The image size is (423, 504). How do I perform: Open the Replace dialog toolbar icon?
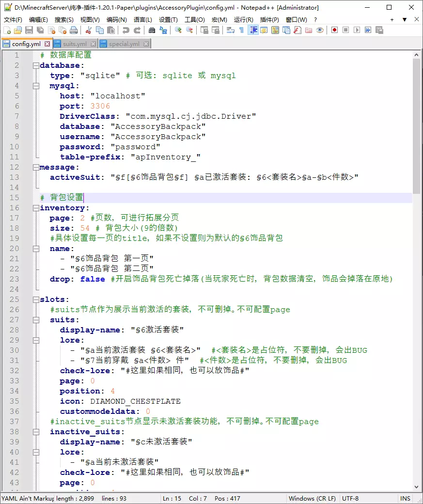coord(163,30)
